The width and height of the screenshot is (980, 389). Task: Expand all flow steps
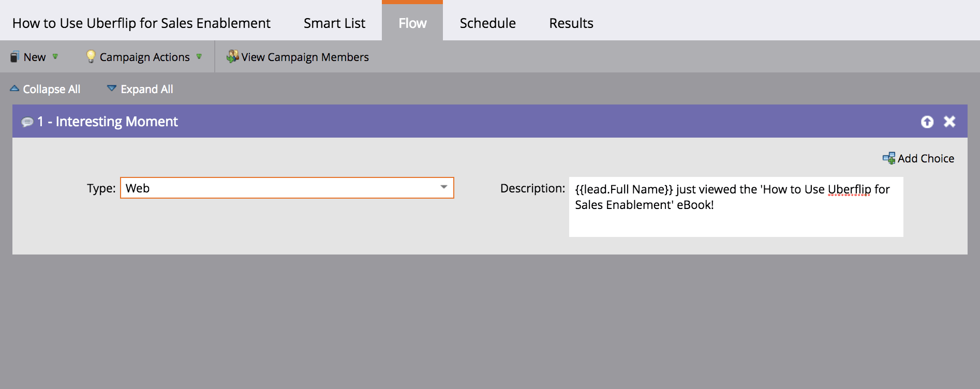(x=140, y=89)
